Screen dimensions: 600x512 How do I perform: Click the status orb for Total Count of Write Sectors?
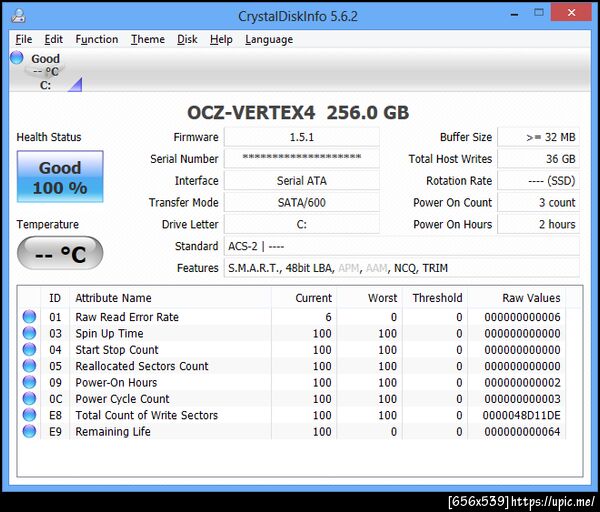pos(29,415)
